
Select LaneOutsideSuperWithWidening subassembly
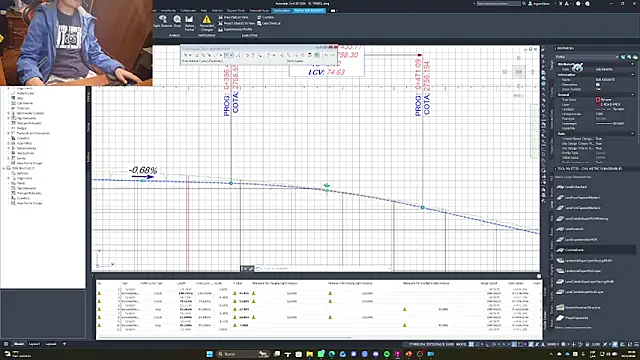tap(582, 219)
